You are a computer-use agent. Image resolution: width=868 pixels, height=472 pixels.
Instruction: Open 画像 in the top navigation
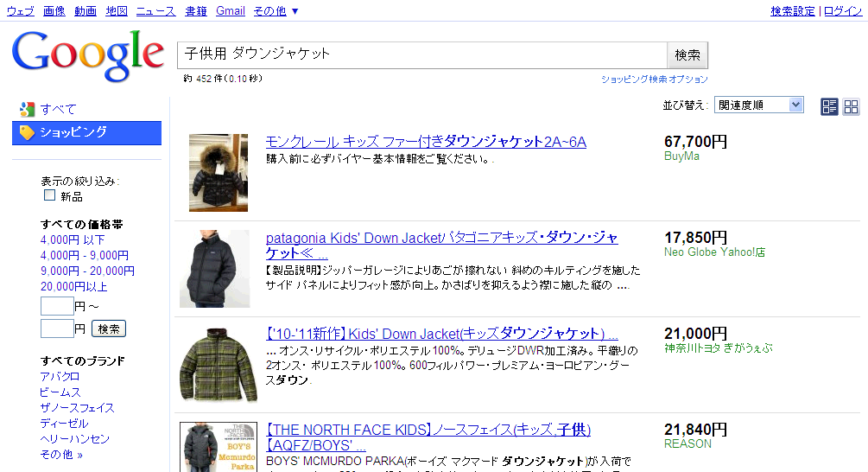(54, 11)
